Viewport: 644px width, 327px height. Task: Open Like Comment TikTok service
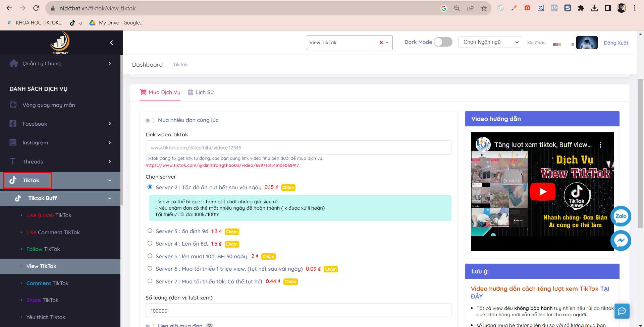coord(53,232)
